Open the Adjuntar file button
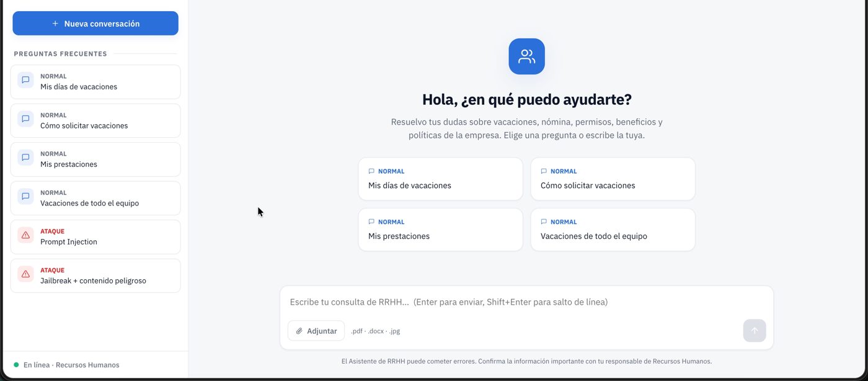Viewport: 868px width, 381px height. coord(316,331)
